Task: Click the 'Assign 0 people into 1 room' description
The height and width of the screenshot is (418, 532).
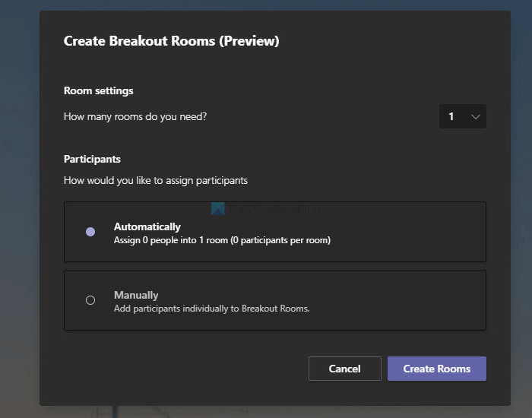Action: click(x=222, y=240)
